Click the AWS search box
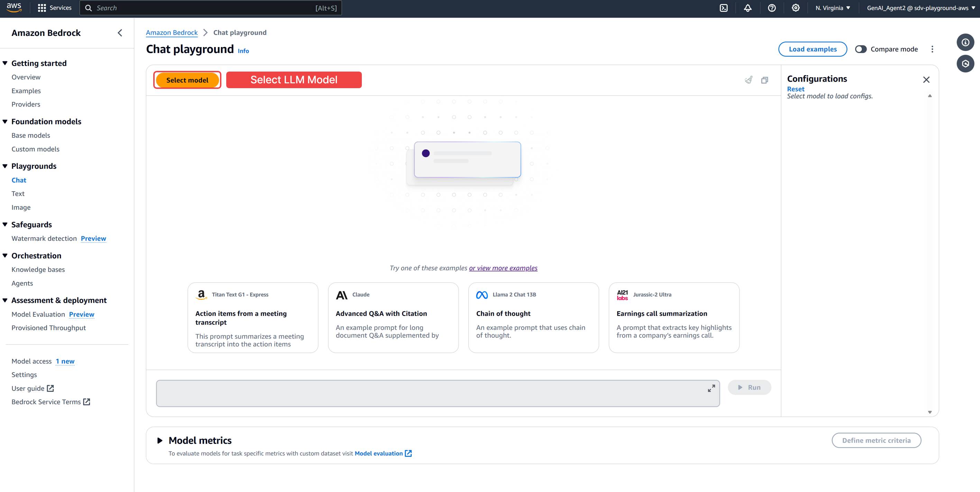980x492 pixels. coord(210,8)
